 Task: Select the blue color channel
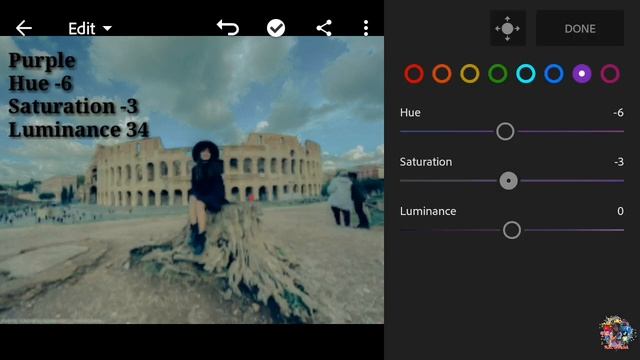[554, 74]
